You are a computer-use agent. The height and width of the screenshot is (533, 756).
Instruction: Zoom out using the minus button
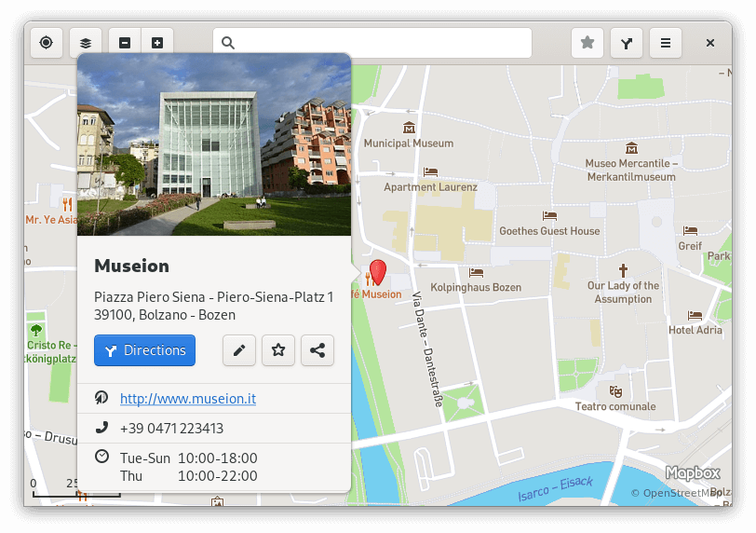pyautogui.click(x=125, y=43)
